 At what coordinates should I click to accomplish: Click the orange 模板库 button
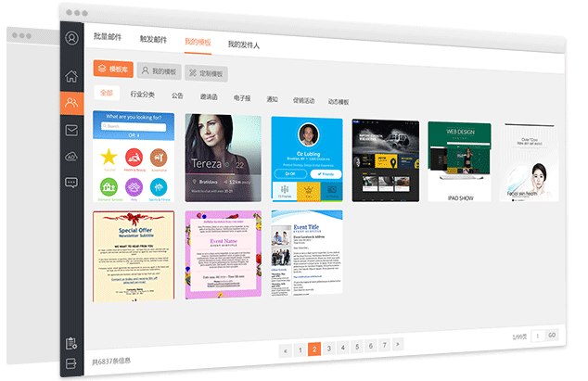(x=113, y=69)
